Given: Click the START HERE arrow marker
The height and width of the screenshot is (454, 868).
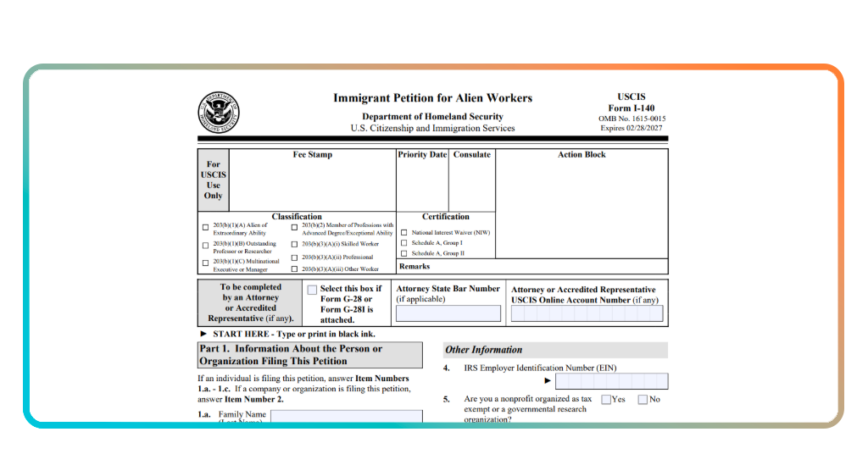Looking at the screenshot, I should [x=203, y=334].
